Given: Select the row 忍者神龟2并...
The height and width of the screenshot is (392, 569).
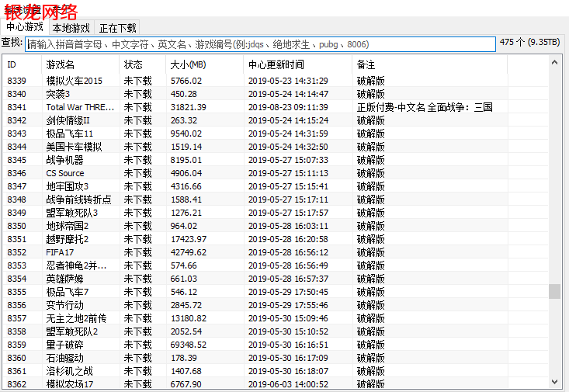Looking at the screenshot, I should (x=275, y=265).
